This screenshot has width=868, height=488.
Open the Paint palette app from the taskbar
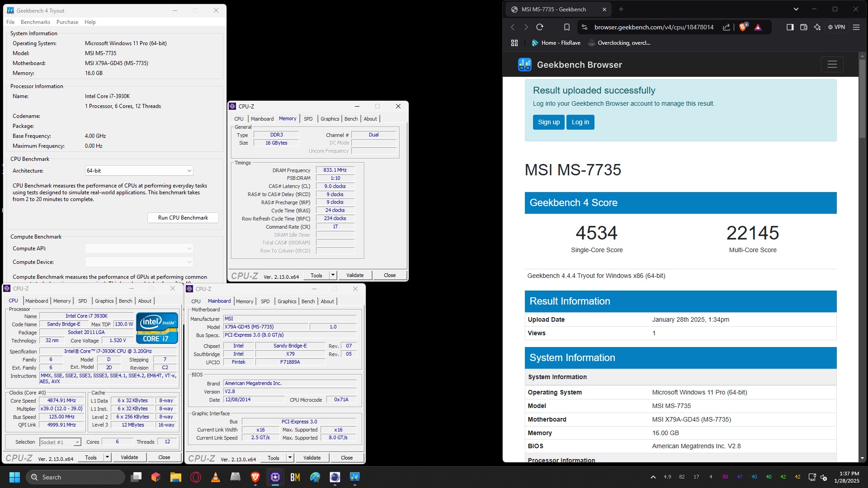coord(315,477)
